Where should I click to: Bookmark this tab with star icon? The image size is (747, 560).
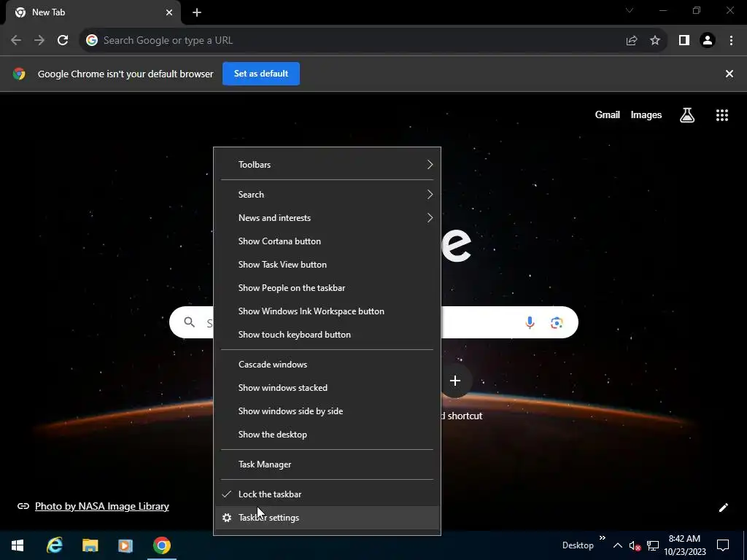click(655, 41)
